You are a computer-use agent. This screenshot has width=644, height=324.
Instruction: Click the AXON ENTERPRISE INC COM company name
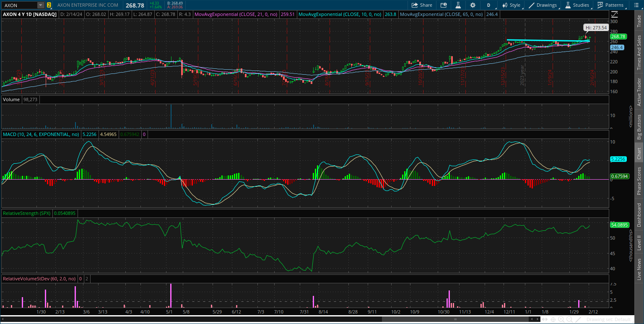pos(88,5)
